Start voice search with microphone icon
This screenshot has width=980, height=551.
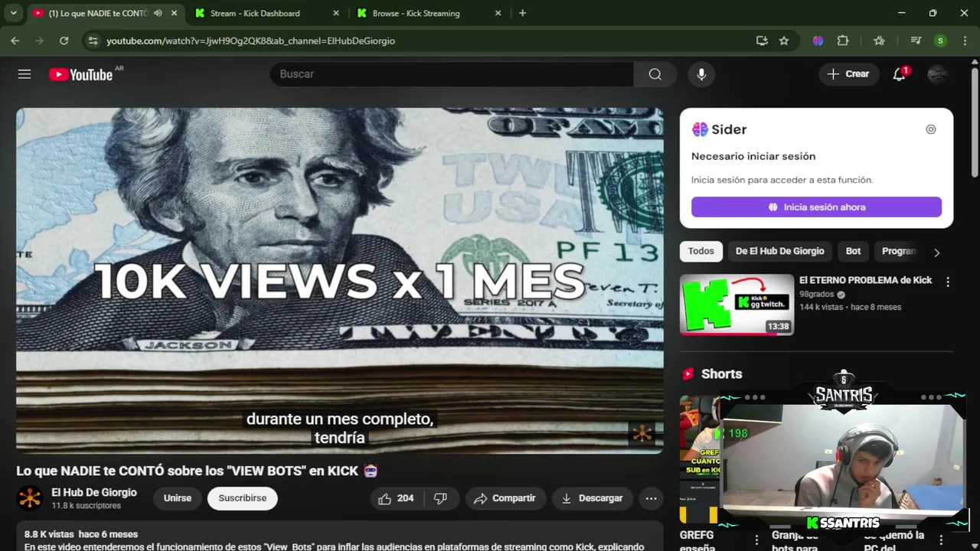pos(701,74)
